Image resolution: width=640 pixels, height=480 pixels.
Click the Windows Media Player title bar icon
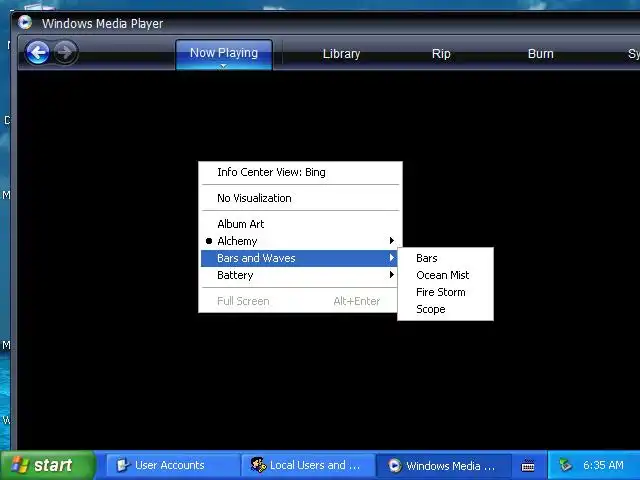[25, 22]
